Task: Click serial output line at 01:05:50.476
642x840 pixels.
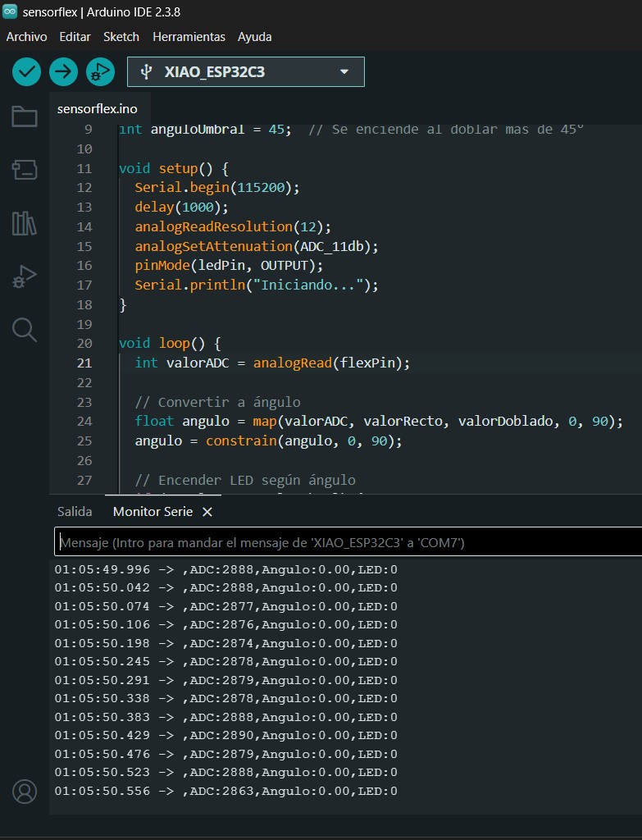Action: coord(226,755)
